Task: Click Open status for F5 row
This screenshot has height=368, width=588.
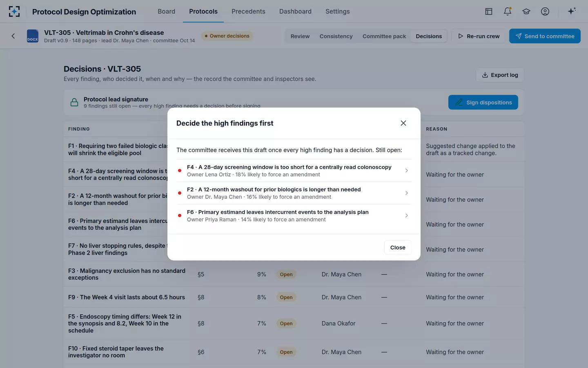Action: [286, 323]
